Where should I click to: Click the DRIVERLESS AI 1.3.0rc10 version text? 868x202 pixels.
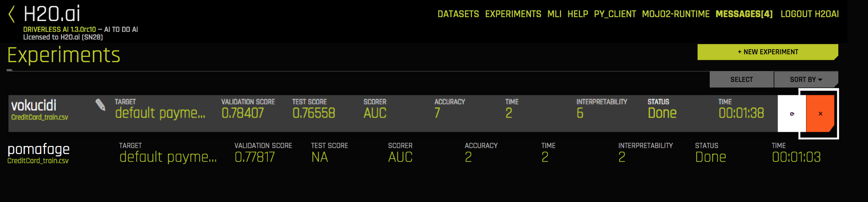click(60, 30)
